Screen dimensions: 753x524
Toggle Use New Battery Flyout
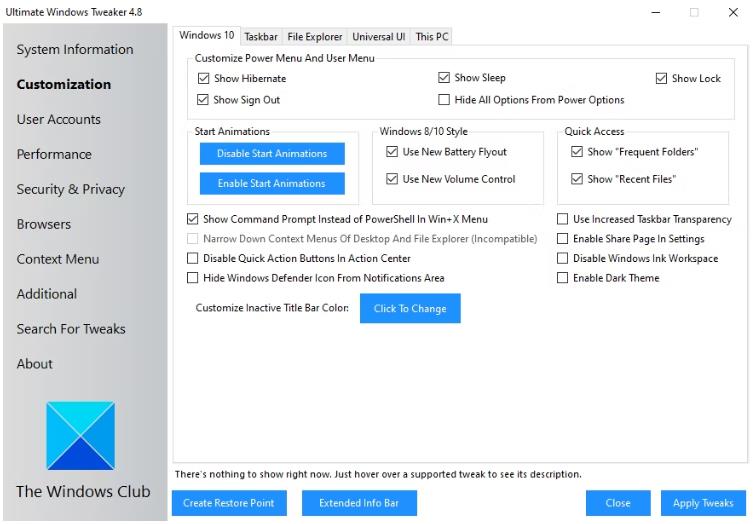pos(392,152)
